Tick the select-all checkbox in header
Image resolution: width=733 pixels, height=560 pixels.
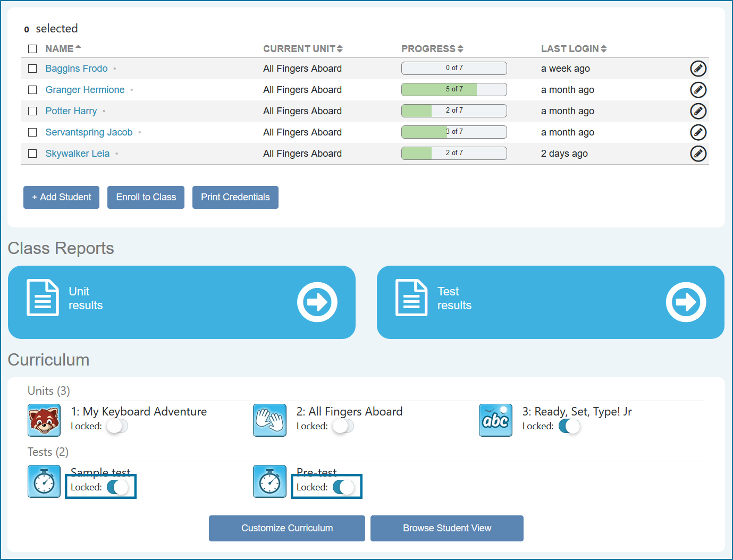pyautogui.click(x=32, y=49)
